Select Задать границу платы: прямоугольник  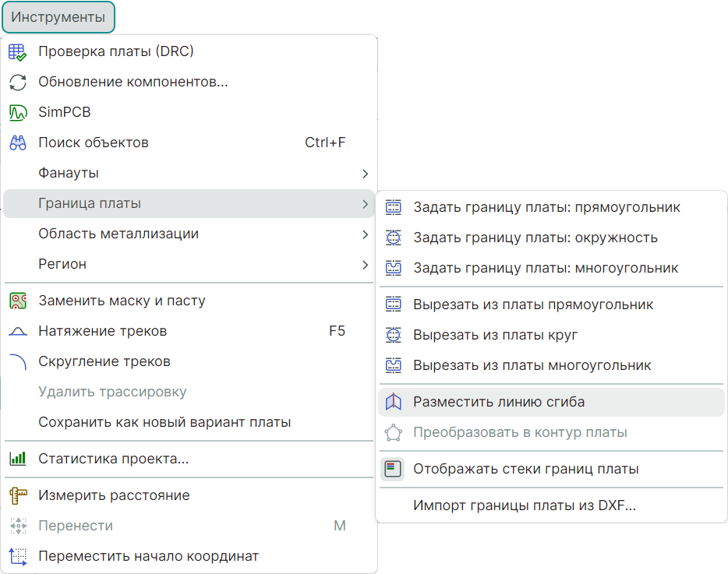(x=546, y=207)
